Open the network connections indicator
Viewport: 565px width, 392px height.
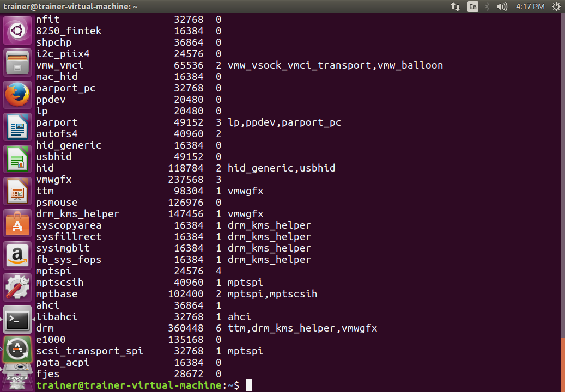455,7
